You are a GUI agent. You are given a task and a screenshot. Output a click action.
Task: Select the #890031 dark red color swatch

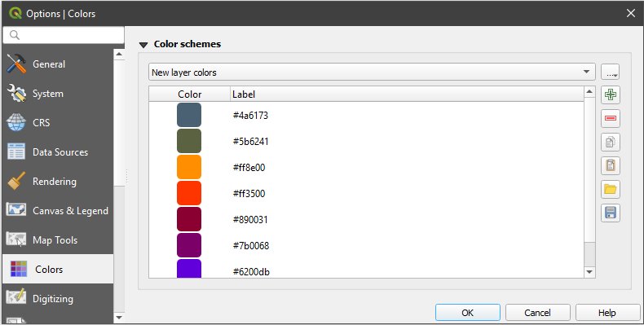[189, 219]
